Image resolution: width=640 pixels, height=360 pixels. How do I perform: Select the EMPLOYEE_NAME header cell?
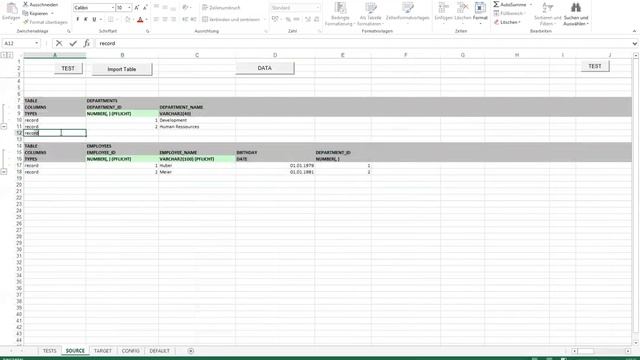[197, 153]
